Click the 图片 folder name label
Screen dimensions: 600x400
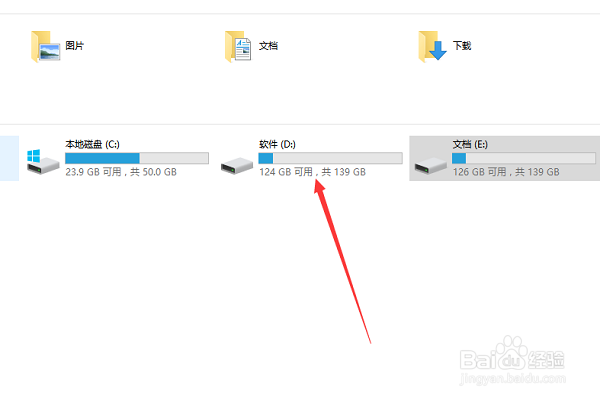point(75,46)
